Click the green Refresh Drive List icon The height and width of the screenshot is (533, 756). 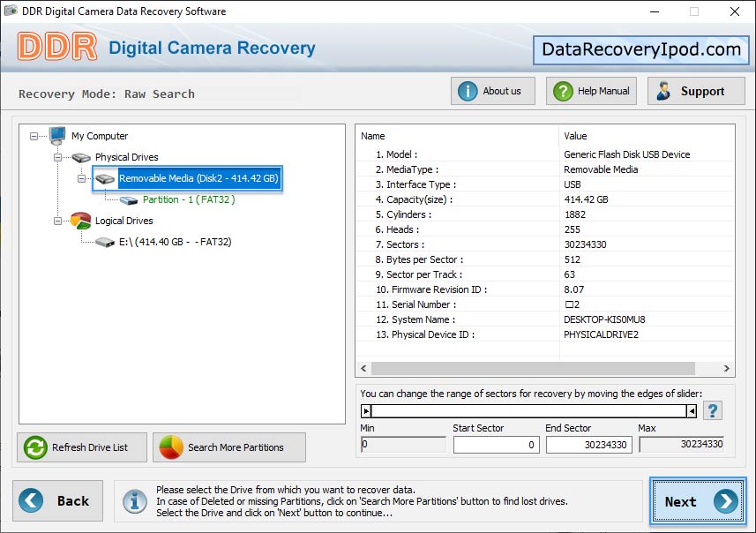coord(35,447)
